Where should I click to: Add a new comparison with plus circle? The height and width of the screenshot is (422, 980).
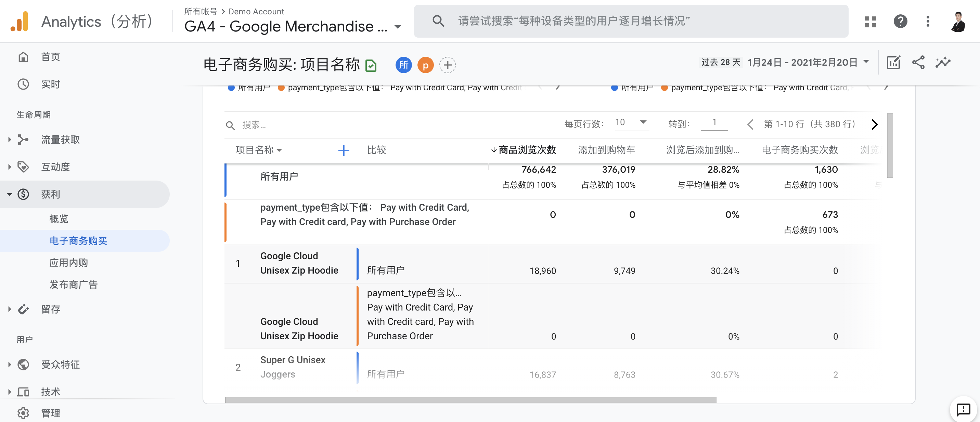point(448,65)
